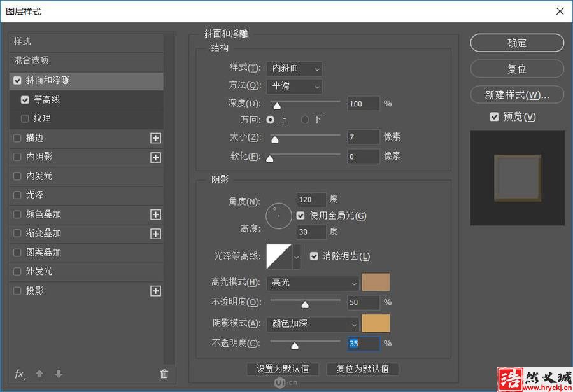Add another 颜色叠加 effect with plus icon
The width and height of the screenshot is (573, 392).
pyautogui.click(x=156, y=214)
